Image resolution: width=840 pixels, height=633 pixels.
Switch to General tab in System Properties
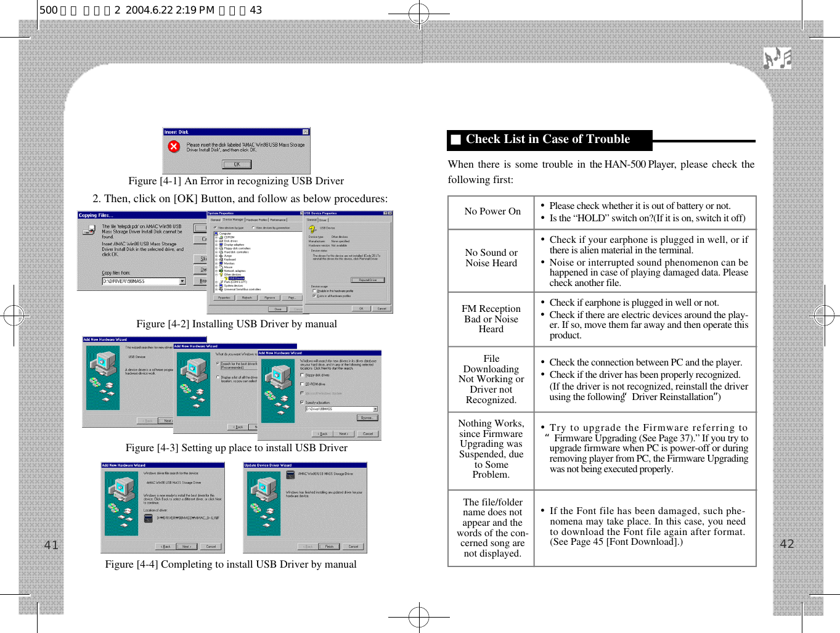(x=216, y=220)
